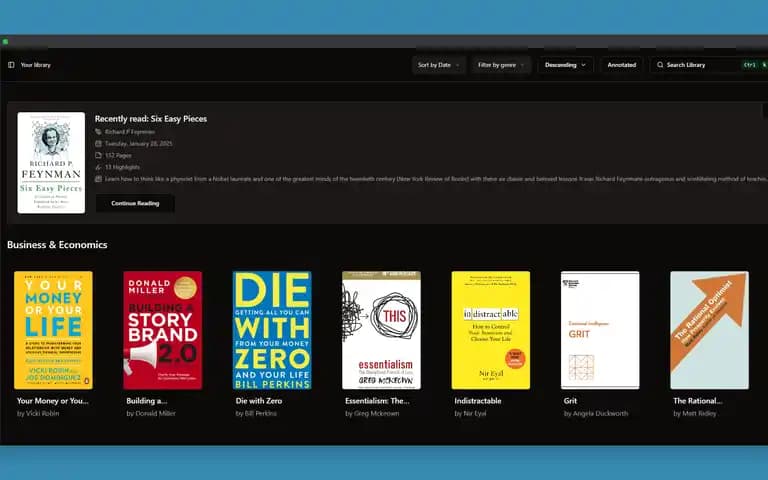Image resolution: width=768 pixels, height=480 pixels.
Task: Click the Business & Economics heading
Action: tap(57, 244)
